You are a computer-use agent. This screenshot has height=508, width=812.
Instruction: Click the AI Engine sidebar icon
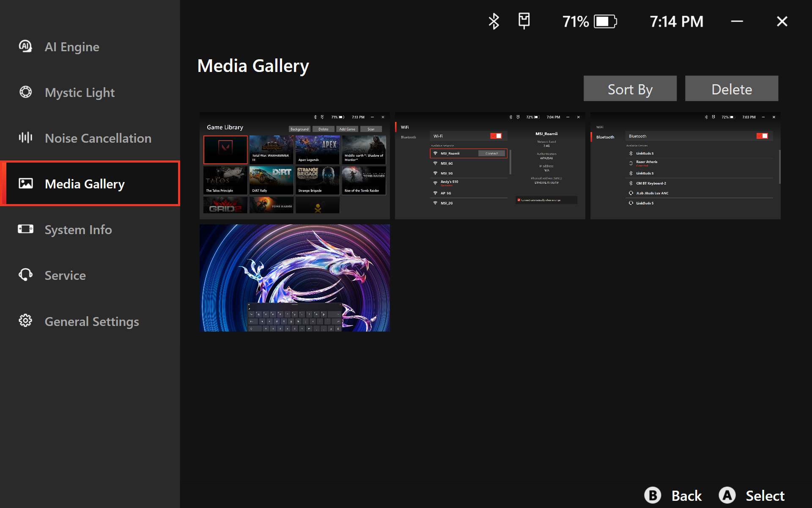click(25, 46)
